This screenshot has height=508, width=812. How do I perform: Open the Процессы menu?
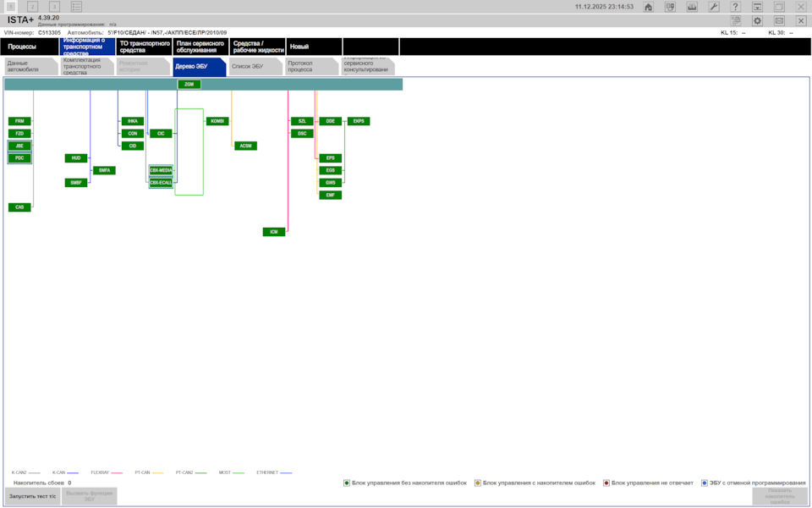(x=29, y=46)
